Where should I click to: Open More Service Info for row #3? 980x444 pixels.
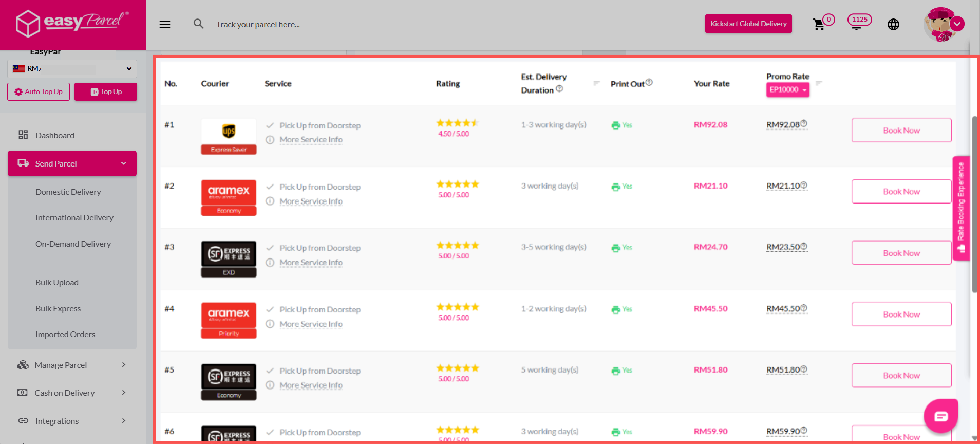coord(311,262)
